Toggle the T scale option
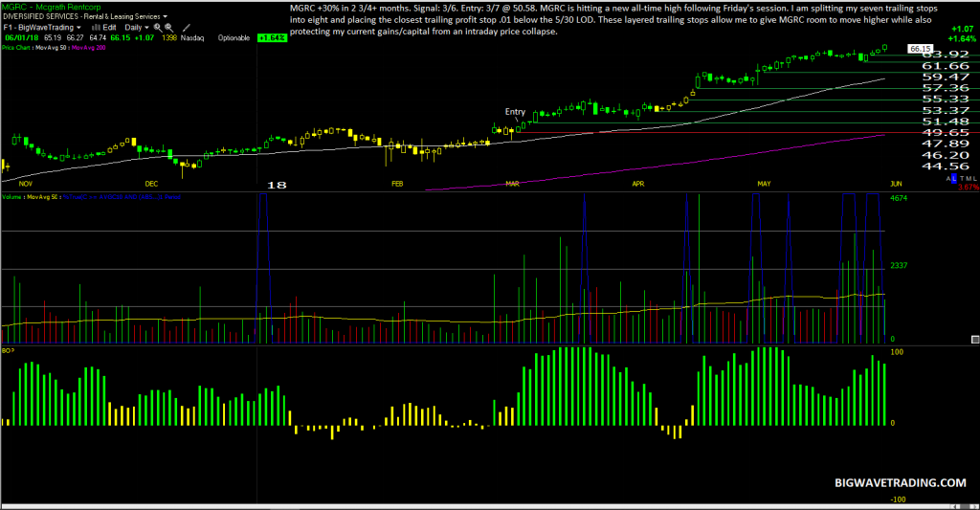The height and width of the screenshot is (510, 980). tap(962, 179)
